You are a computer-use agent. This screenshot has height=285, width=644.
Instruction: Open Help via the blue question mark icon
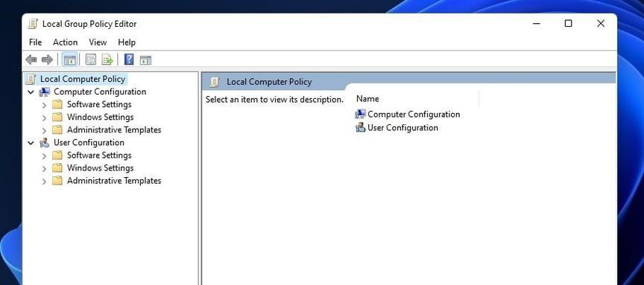tap(129, 60)
